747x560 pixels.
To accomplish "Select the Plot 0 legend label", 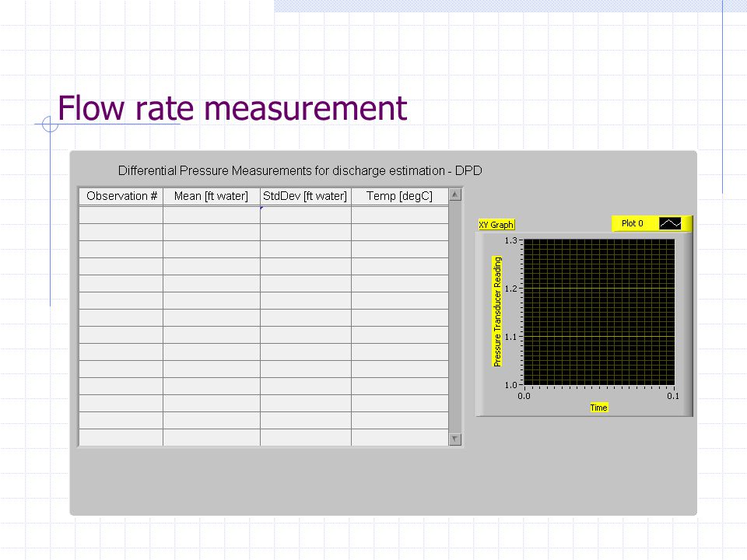I will pyautogui.click(x=632, y=223).
